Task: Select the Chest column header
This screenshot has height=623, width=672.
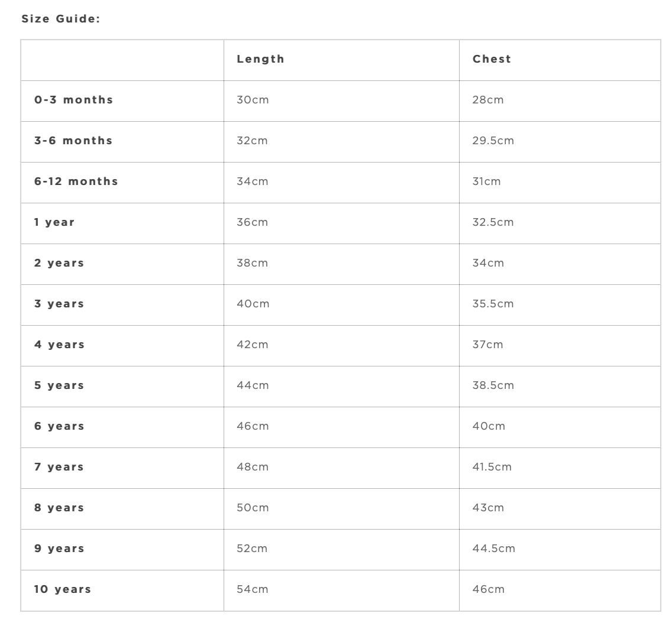Action: 492,59
